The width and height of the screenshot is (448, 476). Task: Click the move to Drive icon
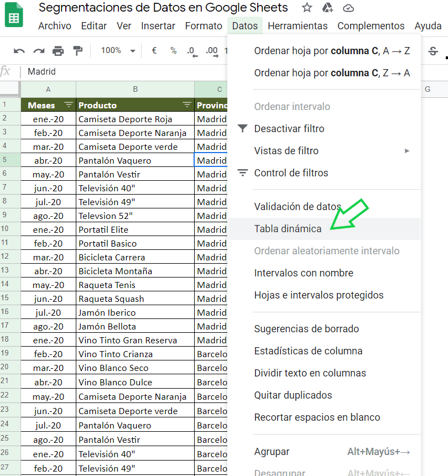point(327,8)
